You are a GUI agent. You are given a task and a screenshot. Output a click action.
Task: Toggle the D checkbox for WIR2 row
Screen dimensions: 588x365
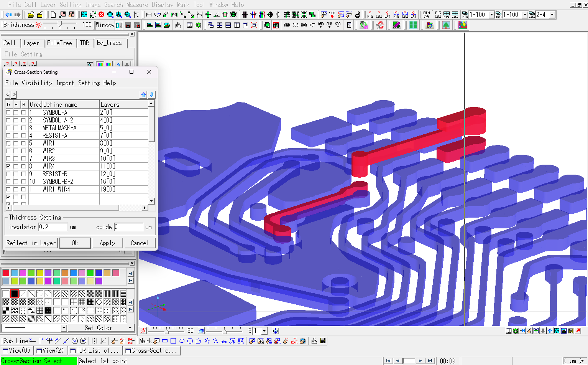click(x=8, y=151)
